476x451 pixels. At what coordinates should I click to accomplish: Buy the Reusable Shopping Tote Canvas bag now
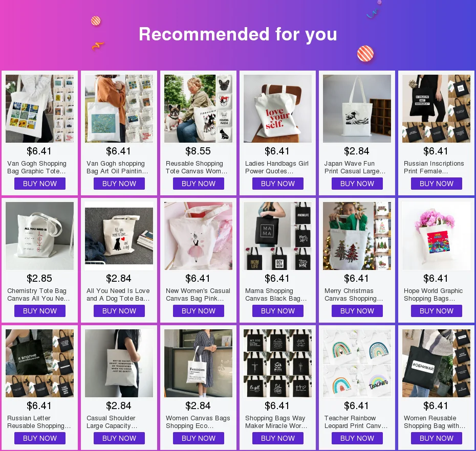coord(199,184)
